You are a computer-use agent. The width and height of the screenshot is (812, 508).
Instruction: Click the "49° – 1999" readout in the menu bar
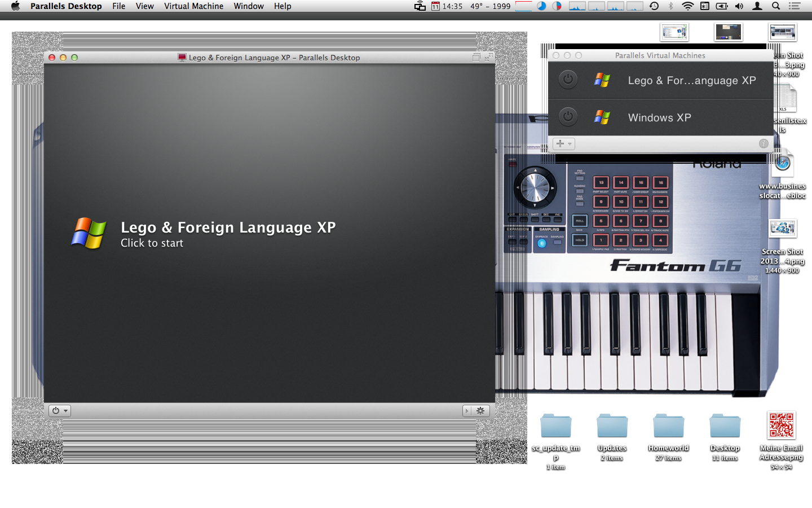tap(491, 6)
